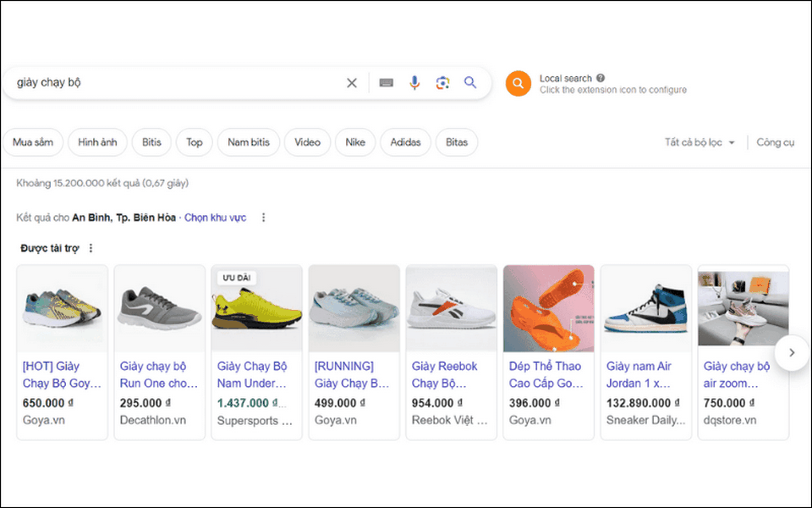The width and height of the screenshot is (812, 508).
Task: Select the Mua sắm filter tab
Action: (x=33, y=142)
